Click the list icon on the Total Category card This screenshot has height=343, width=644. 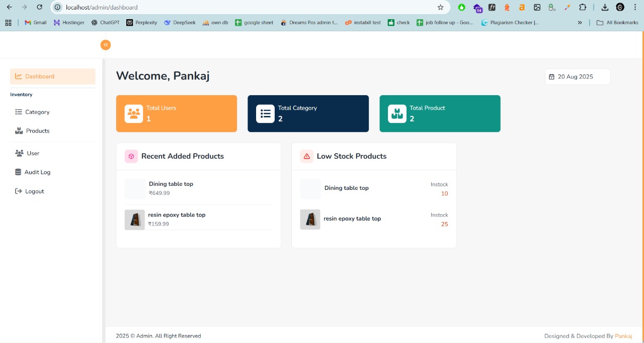(x=266, y=113)
